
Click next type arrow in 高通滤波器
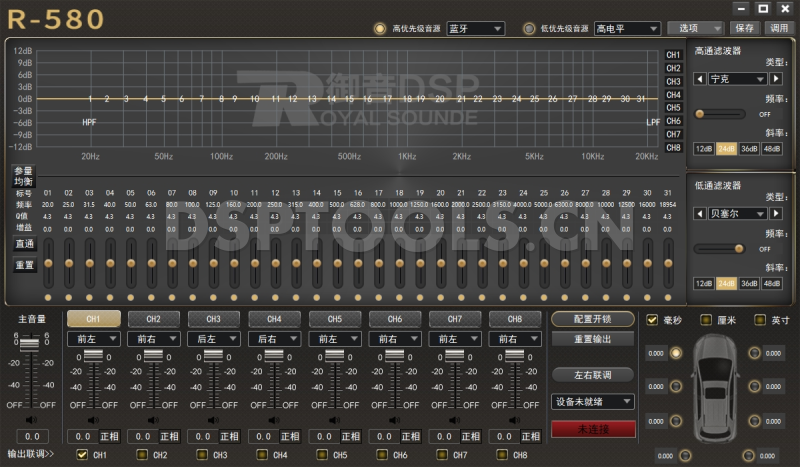[x=776, y=79]
